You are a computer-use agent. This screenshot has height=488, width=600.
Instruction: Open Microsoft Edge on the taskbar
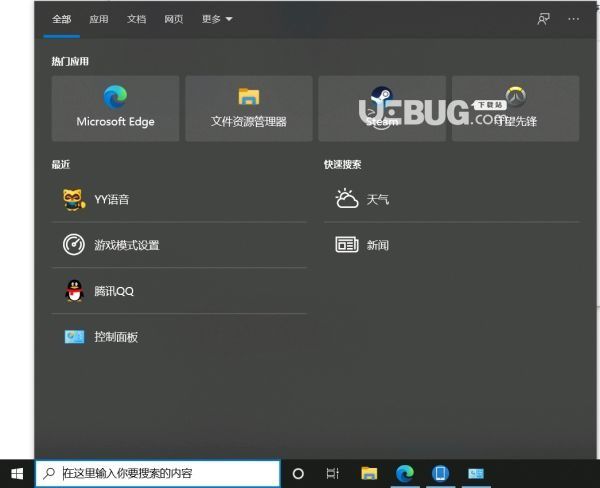click(x=405, y=474)
